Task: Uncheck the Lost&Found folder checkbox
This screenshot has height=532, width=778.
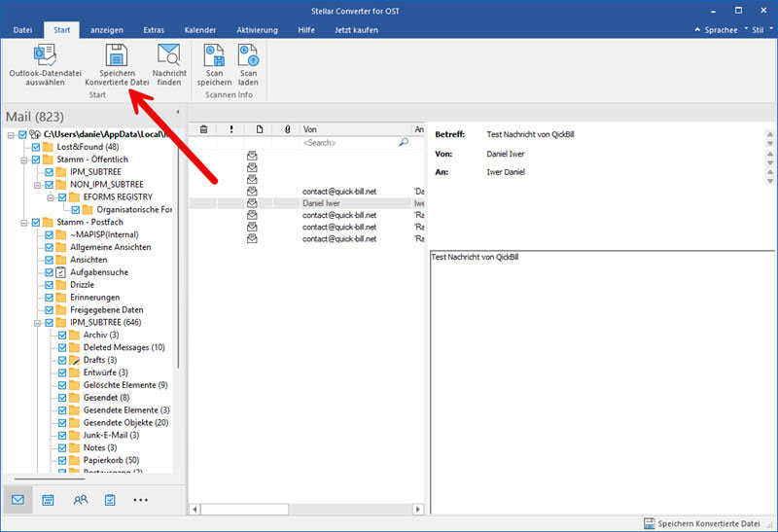Action: [x=36, y=147]
